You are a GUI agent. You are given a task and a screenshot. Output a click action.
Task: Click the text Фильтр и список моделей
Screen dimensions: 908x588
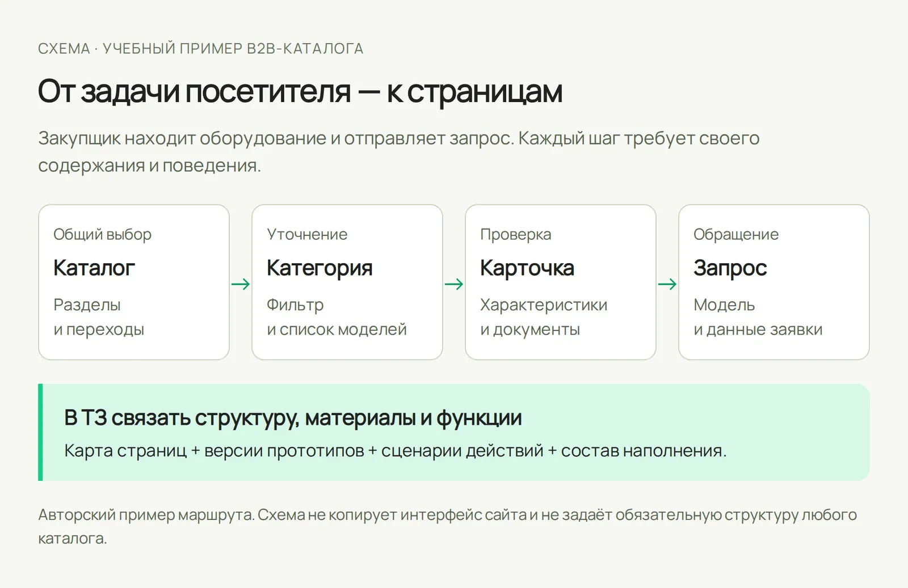coord(337,317)
